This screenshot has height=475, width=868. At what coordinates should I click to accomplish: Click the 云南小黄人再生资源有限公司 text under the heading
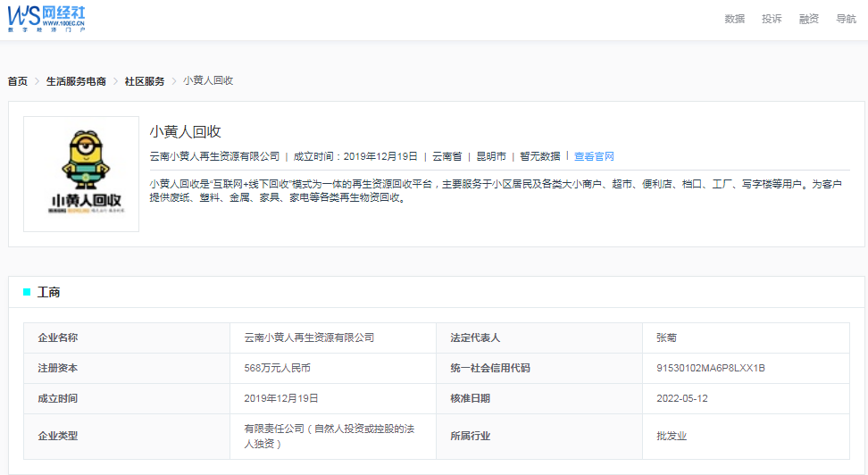215,156
